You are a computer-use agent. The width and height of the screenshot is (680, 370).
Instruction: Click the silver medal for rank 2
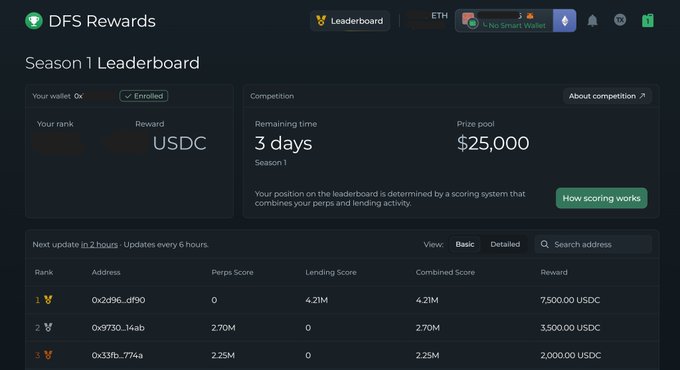point(48,327)
